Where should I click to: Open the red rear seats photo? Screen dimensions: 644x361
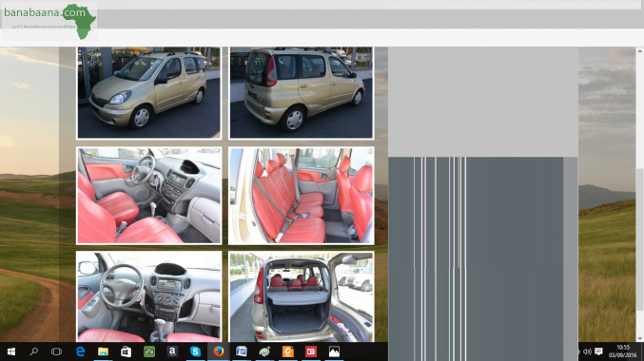pyautogui.click(x=301, y=196)
